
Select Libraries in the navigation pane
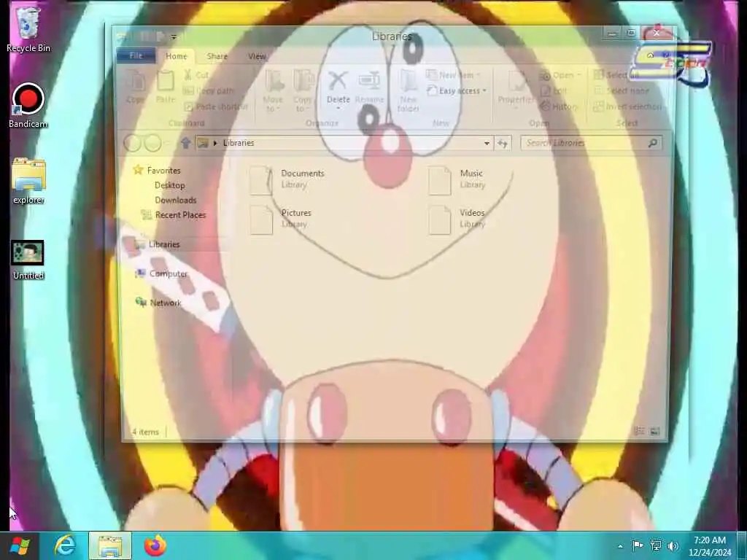point(164,244)
